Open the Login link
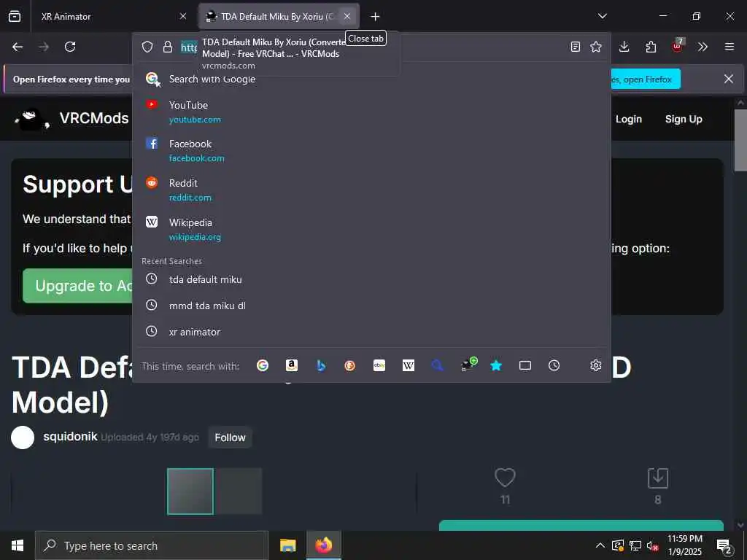The image size is (747, 560). (628, 119)
